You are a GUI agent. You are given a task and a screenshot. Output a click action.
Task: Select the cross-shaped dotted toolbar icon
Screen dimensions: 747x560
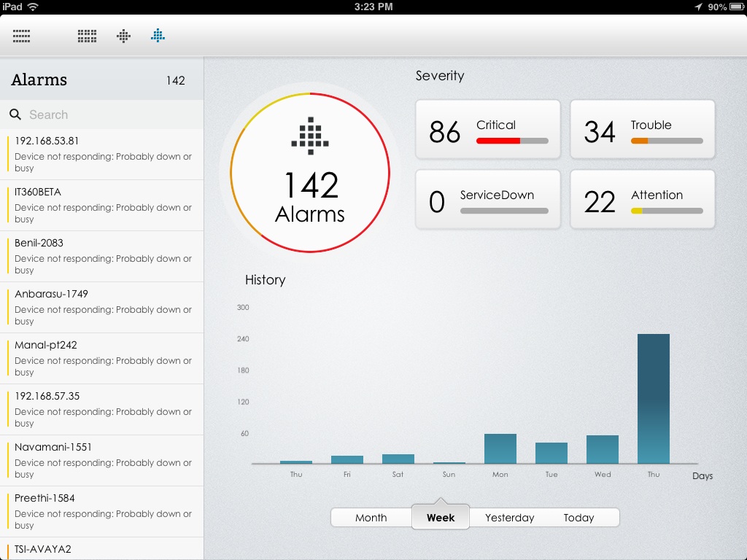coord(123,36)
